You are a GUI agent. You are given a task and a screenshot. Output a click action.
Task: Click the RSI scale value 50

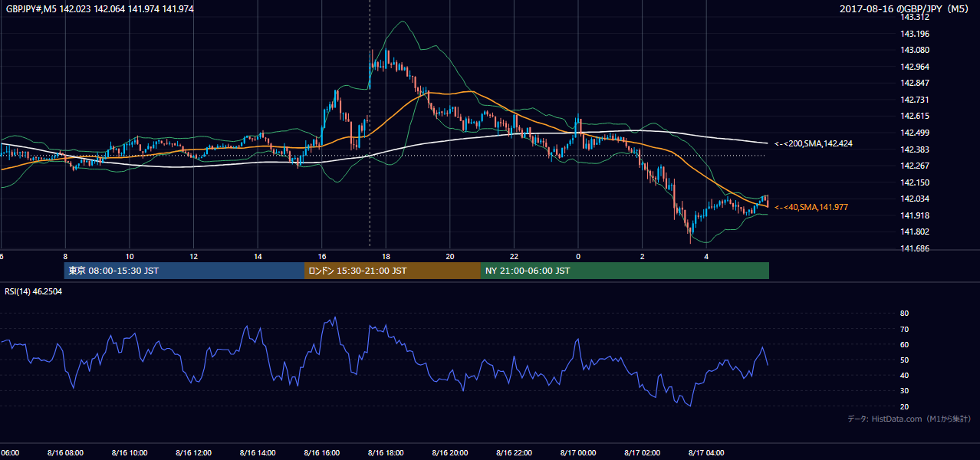(904, 360)
